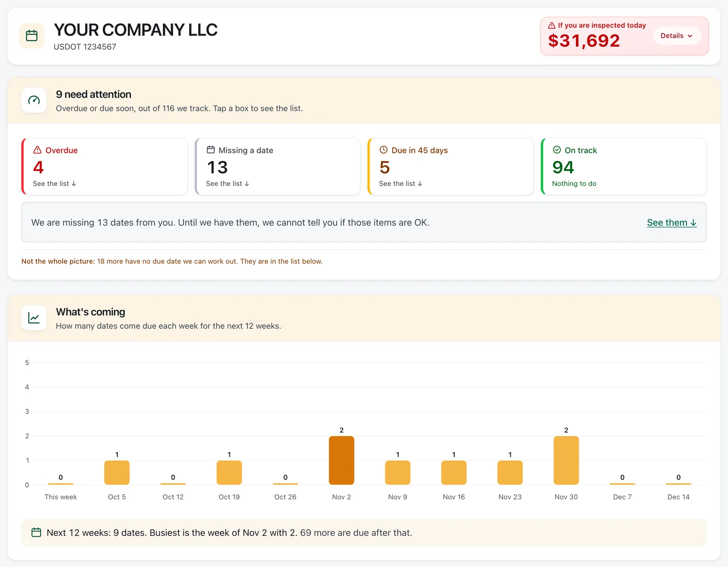
Task: Click the dark orange Nov 2 bar in chart
Action: point(342,460)
